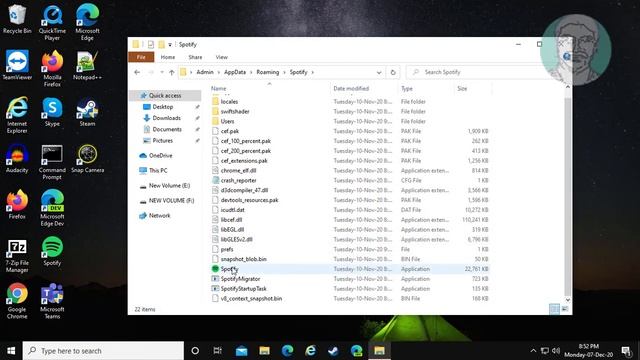Open Downloads in navigation pane
Viewport: 640px width, 360px height.
point(167,118)
